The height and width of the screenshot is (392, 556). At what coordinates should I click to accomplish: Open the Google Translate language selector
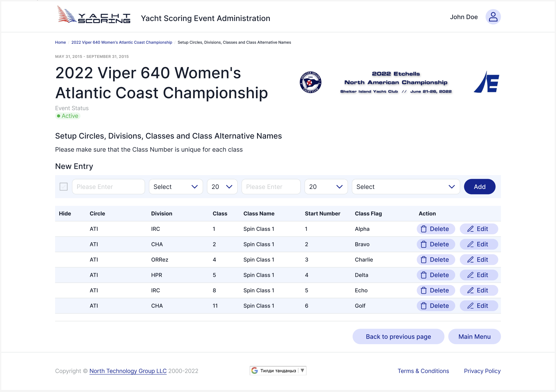[x=278, y=370]
